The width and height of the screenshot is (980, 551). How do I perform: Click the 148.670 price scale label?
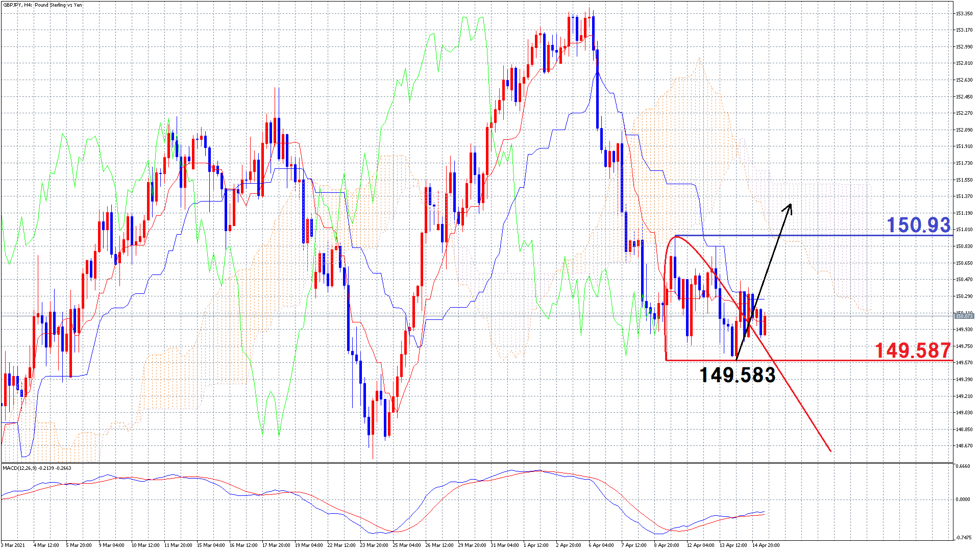964,446
